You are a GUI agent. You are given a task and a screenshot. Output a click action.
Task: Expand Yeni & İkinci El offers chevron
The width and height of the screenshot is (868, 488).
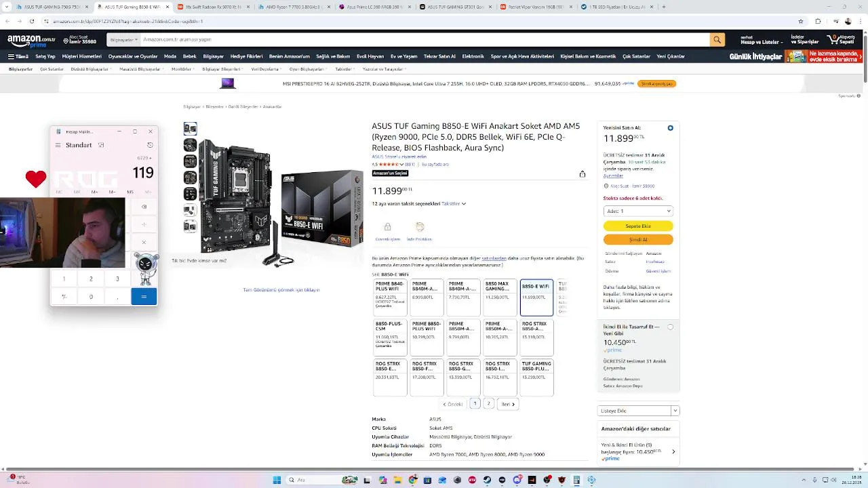pyautogui.click(x=673, y=451)
